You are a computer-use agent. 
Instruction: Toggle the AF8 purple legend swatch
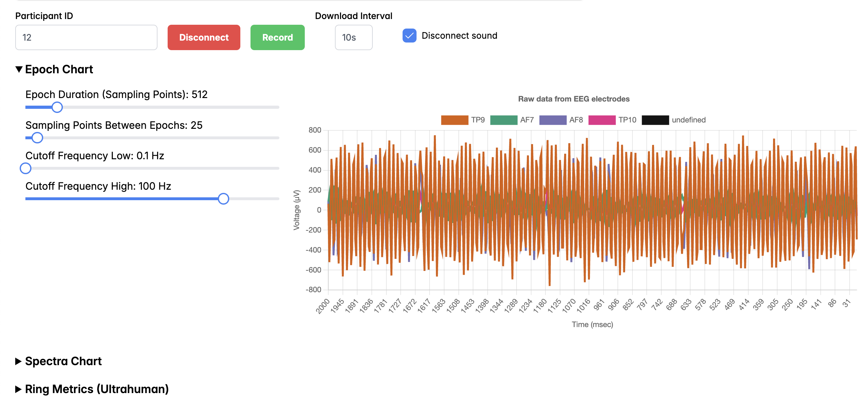553,120
